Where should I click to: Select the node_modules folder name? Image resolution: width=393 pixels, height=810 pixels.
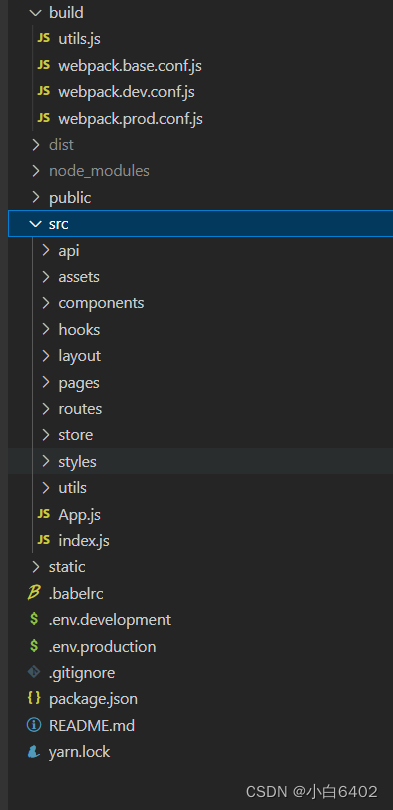(x=99, y=171)
